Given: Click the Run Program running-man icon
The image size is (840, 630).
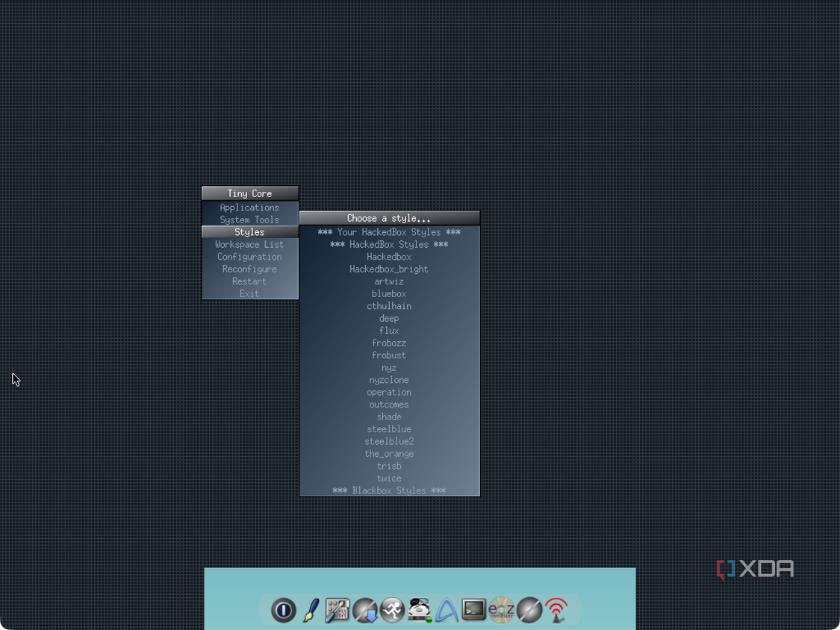Looking at the screenshot, I should (x=393, y=610).
